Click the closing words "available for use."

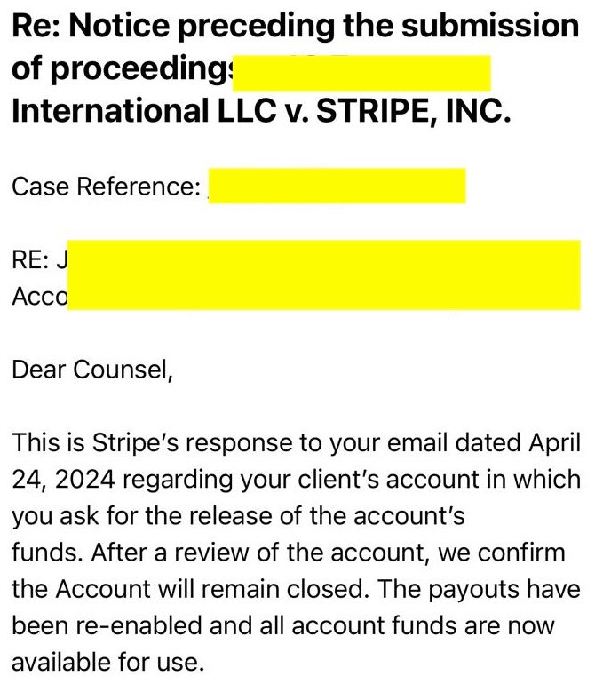tap(107, 661)
